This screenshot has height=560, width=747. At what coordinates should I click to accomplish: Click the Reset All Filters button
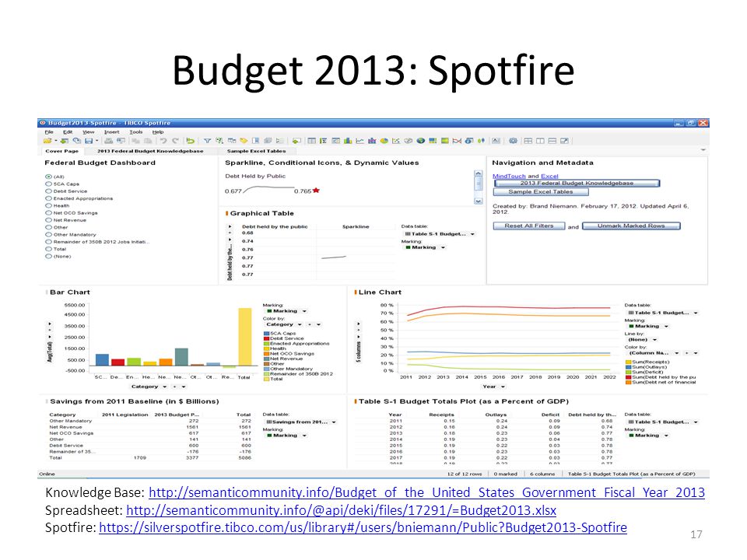[529, 226]
